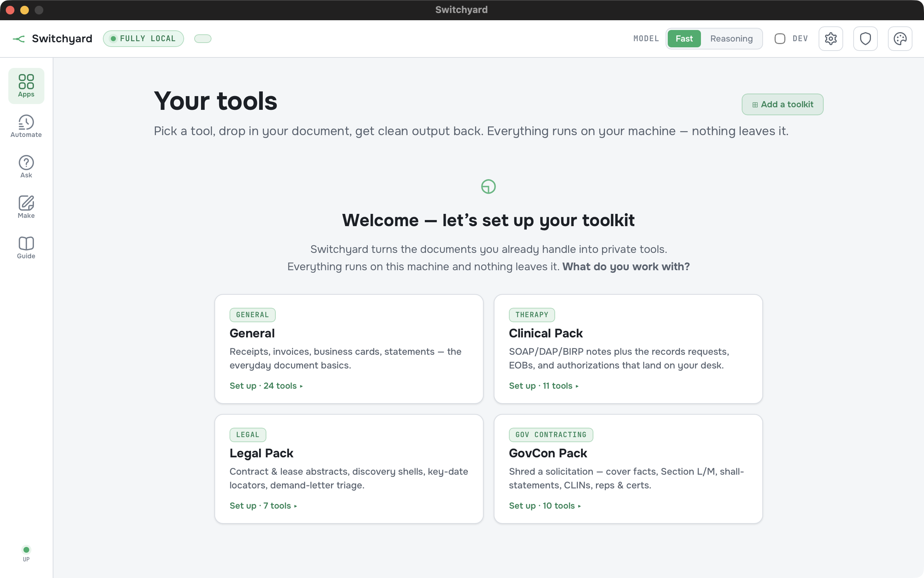924x578 pixels.
Task: Open the Automate section
Action: click(x=26, y=126)
